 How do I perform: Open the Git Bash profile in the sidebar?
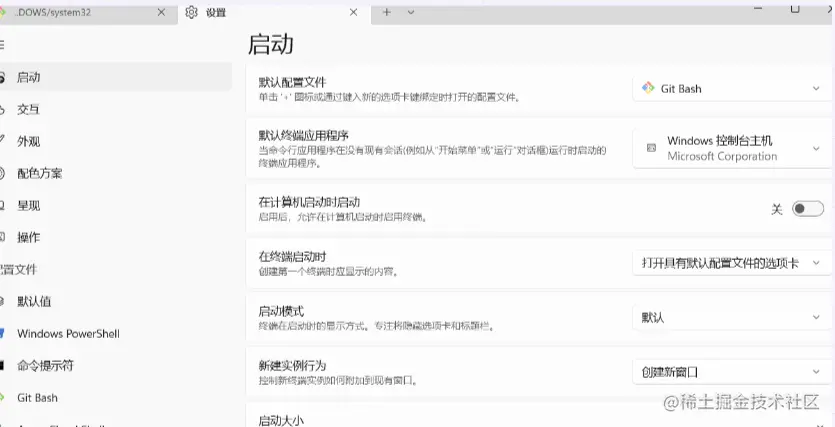[x=116, y=397]
